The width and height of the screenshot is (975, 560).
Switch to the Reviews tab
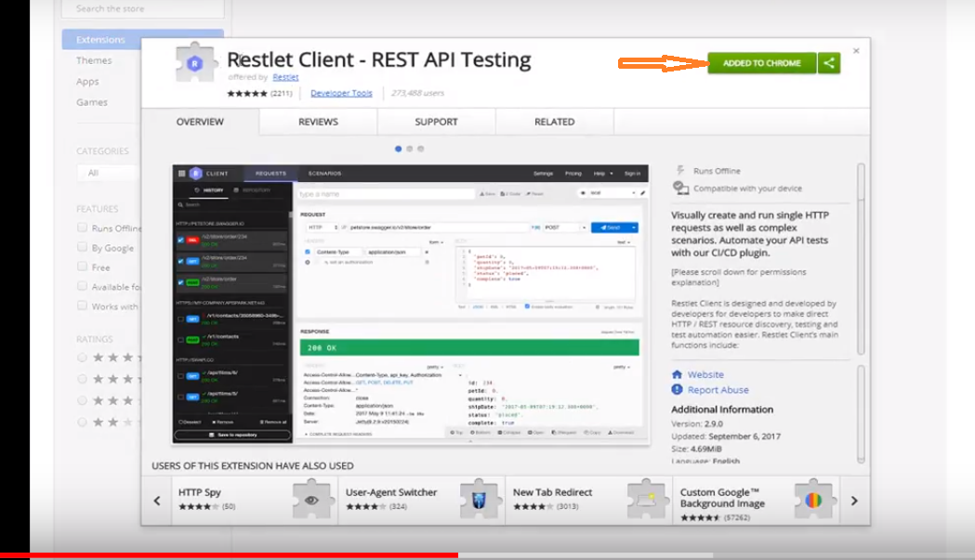(x=319, y=122)
